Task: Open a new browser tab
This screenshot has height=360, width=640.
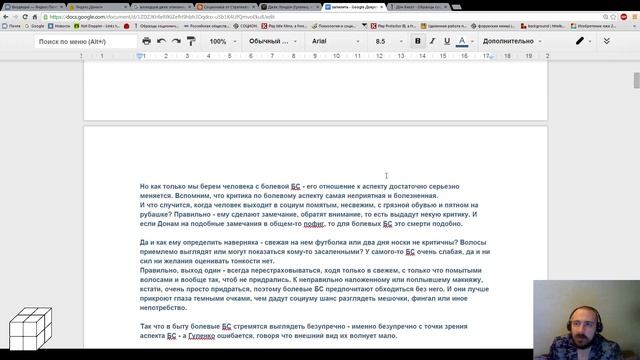Action: coord(457,7)
